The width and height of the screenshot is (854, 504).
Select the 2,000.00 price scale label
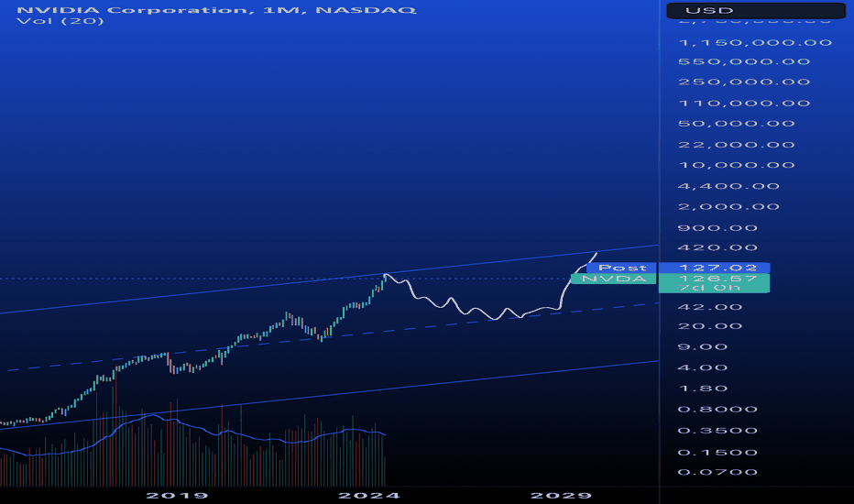click(728, 206)
